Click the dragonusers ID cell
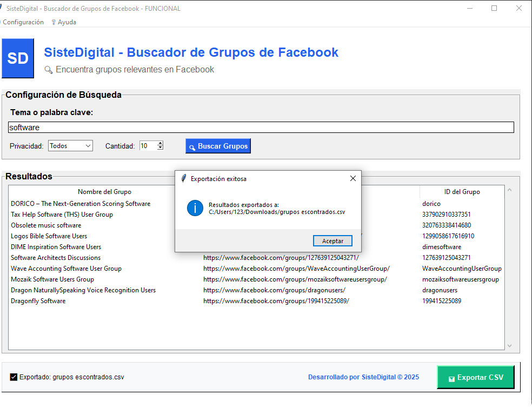The height and width of the screenshot is (415, 532). pyautogui.click(x=440, y=290)
